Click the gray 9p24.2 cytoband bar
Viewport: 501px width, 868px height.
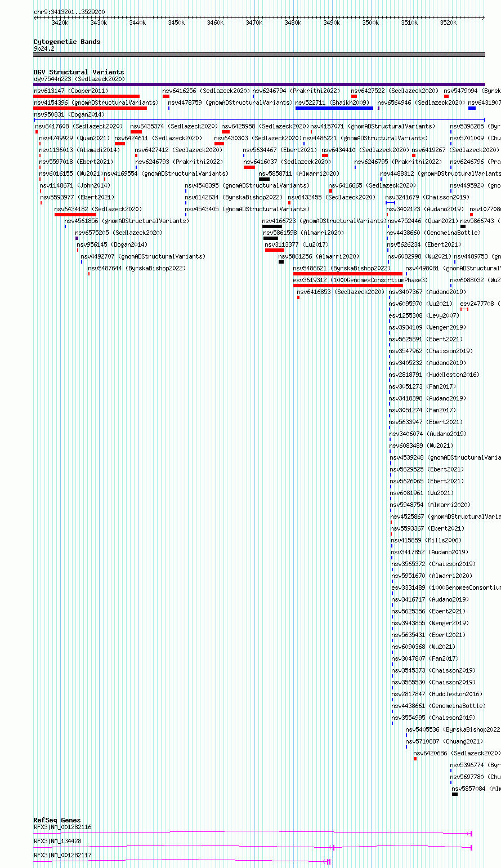point(259,55)
